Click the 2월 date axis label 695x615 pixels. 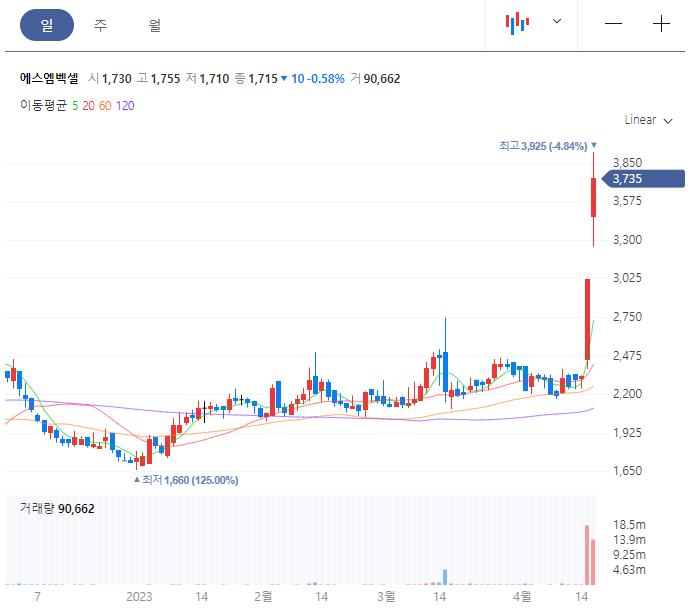pyautogui.click(x=263, y=596)
